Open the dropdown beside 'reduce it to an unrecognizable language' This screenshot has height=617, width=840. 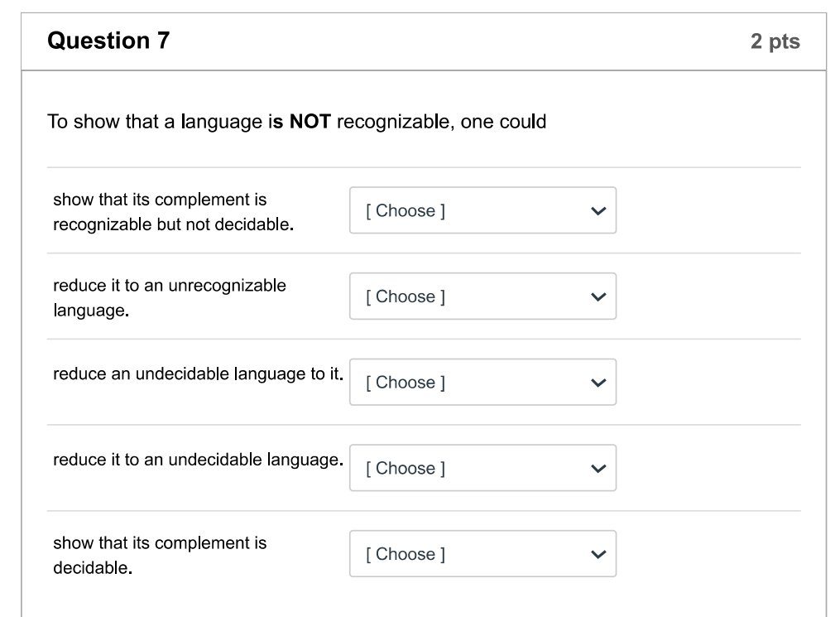(482, 296)
